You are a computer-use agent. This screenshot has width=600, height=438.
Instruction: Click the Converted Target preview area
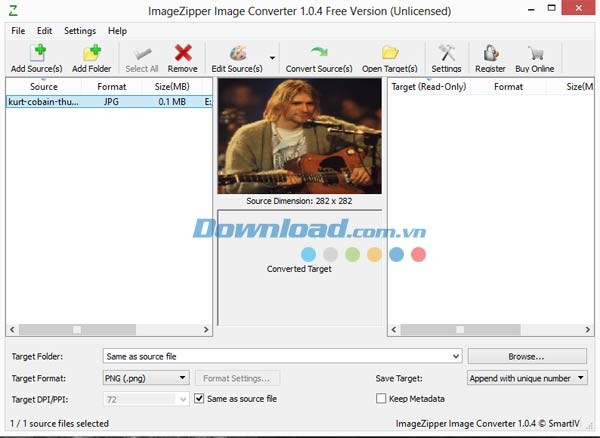click(x=300, y=268)
